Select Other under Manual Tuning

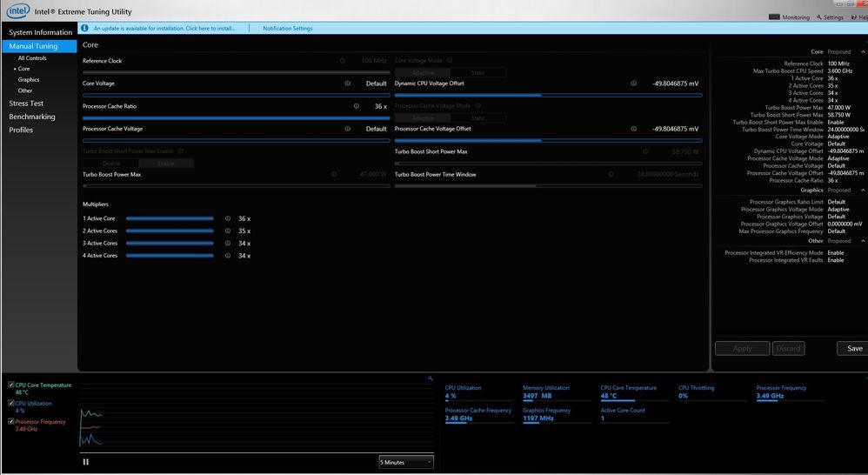click(x=25, y=90)
